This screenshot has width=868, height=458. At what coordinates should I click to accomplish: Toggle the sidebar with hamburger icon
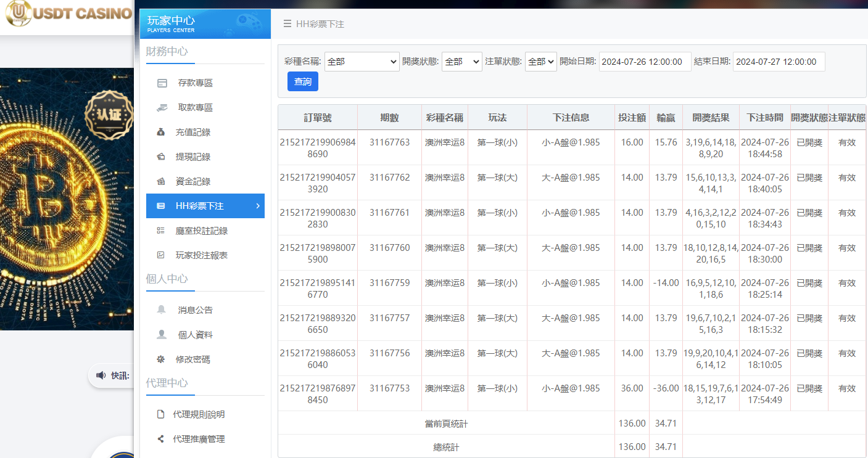(287, 24)
